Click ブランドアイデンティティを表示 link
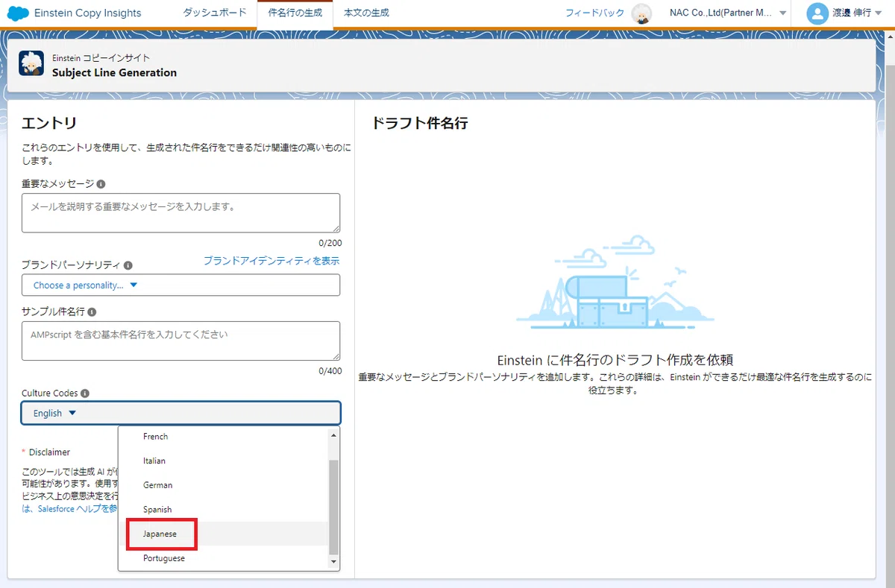 coord(271,261)
